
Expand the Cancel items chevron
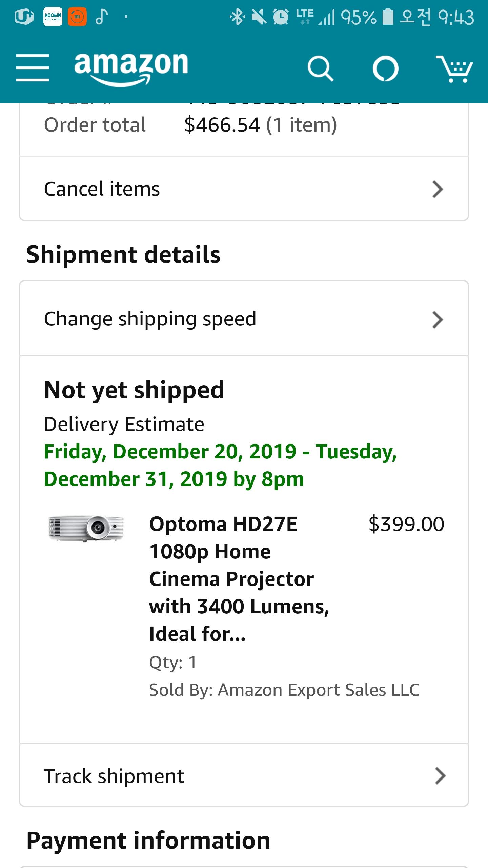coord(438,189)
